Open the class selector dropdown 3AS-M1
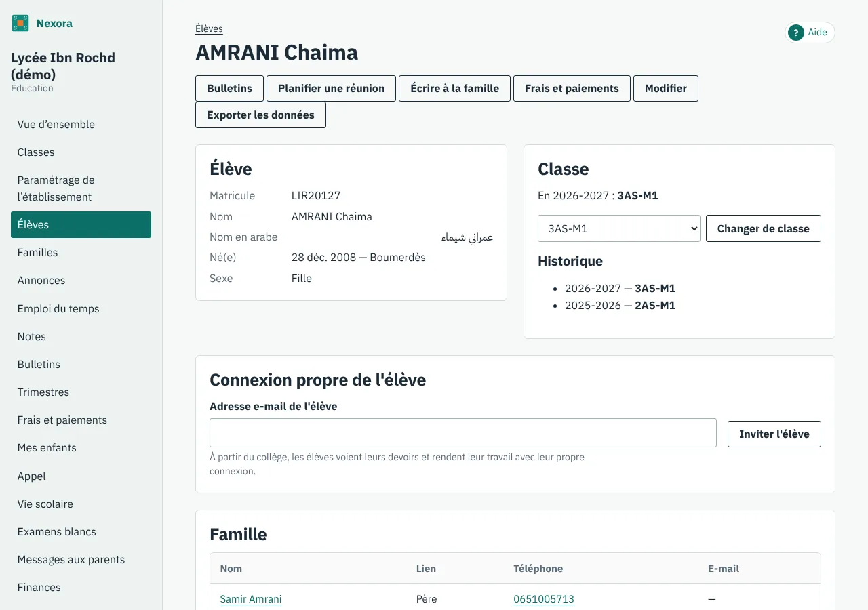This screenshot has width=868, height=610. pyautogui.click(x=618, y=228)
